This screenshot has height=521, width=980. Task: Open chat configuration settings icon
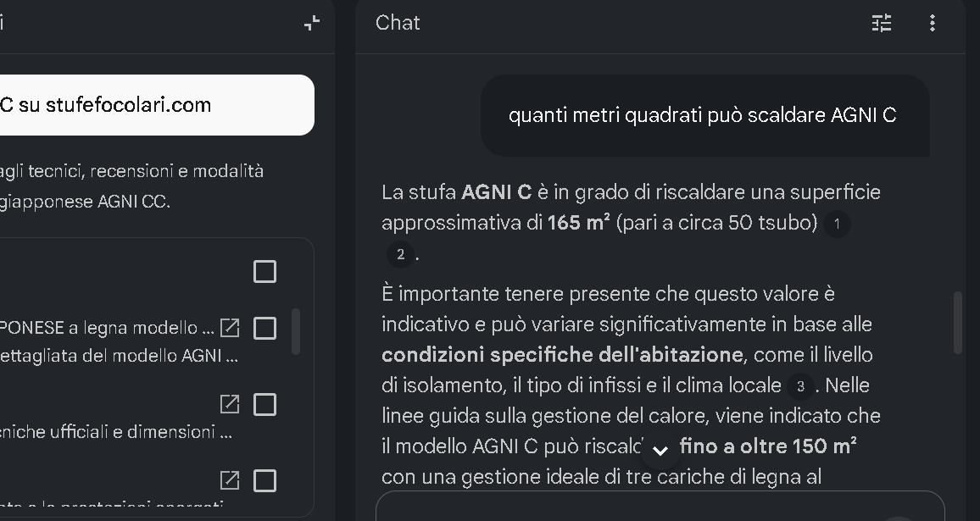coord(882,23)
